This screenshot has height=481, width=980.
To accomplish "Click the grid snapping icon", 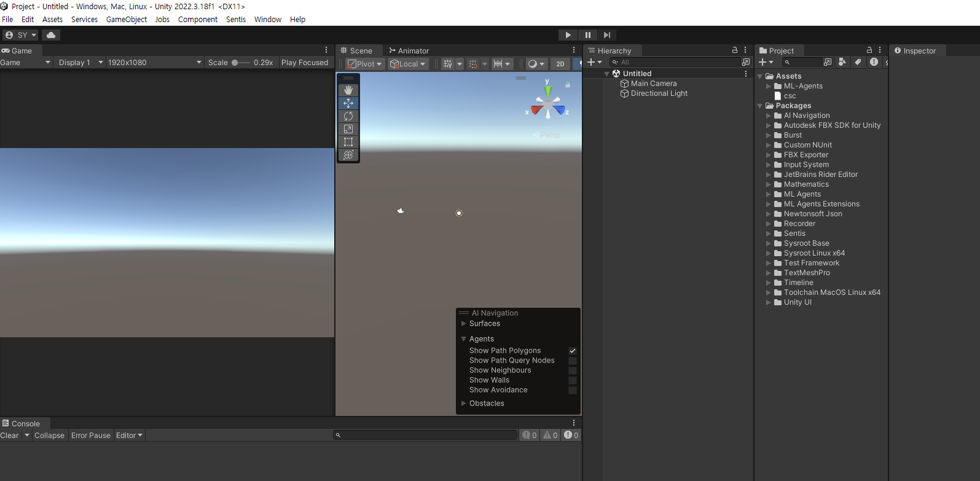I will coord(472,64).
